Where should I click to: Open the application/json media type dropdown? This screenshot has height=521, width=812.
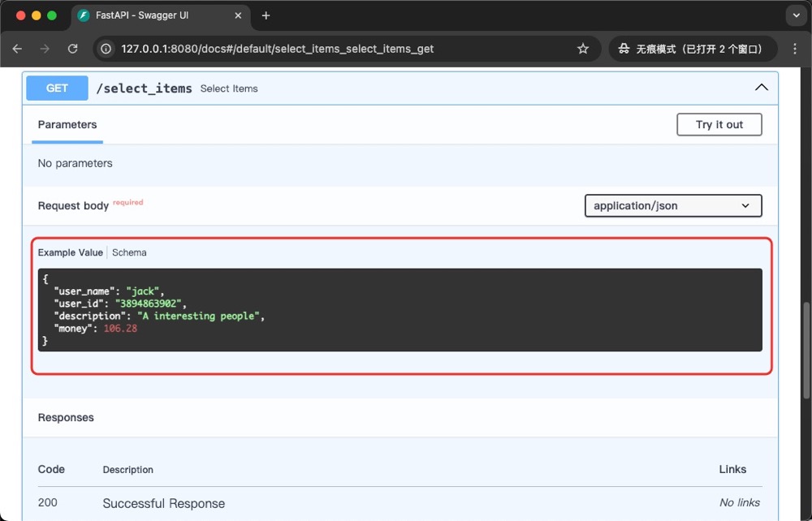[x=672, y=205]
